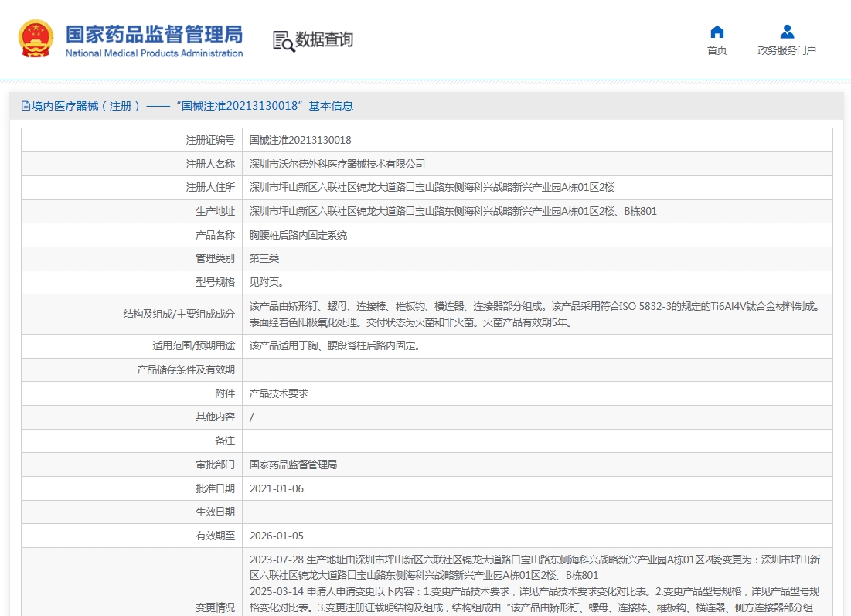This screenshot has height=616, width=851.
Task: Click the 产品储存条件及有效期 label
Action: tap(186, 369)
